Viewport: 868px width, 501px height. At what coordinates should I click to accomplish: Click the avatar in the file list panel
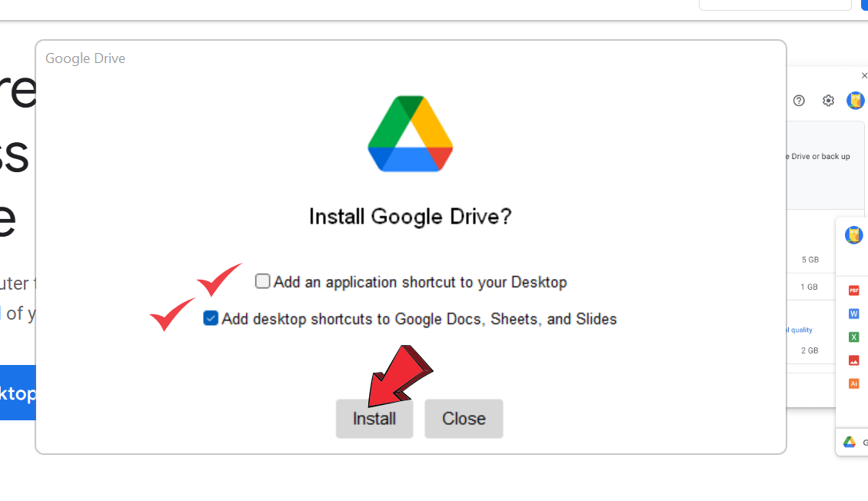(x=853, y=235)
